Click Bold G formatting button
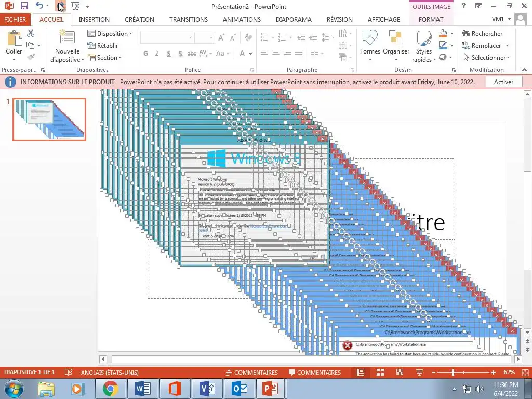532x399 pixels. [x=145, y=54]
